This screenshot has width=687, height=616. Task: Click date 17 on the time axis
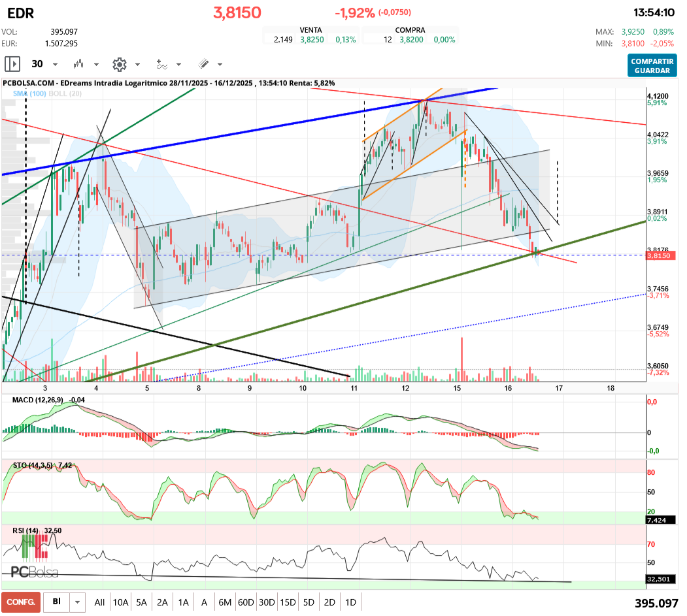pos(559,388)
